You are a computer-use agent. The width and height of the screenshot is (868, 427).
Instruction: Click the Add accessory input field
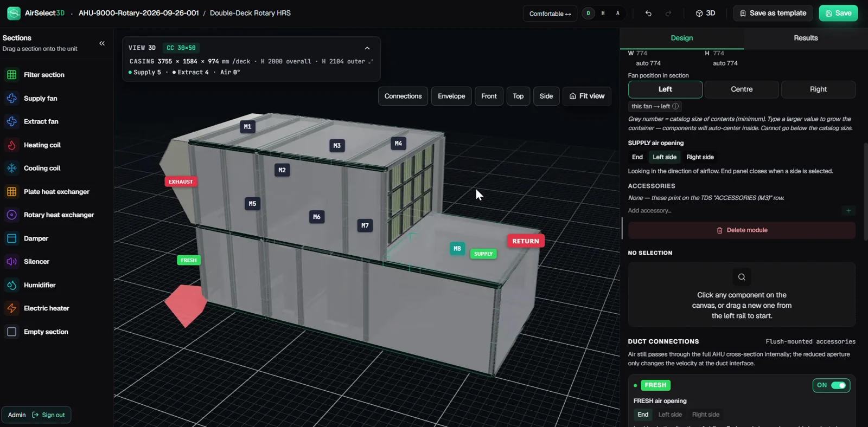[734, 211]
